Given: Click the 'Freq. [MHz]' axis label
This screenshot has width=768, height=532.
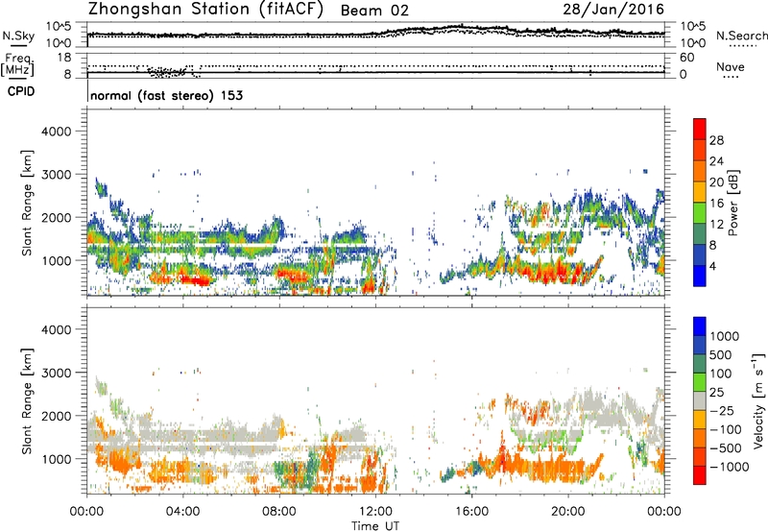Looking at the screenshot, I should pyautogui.click(x=17, y=65).
